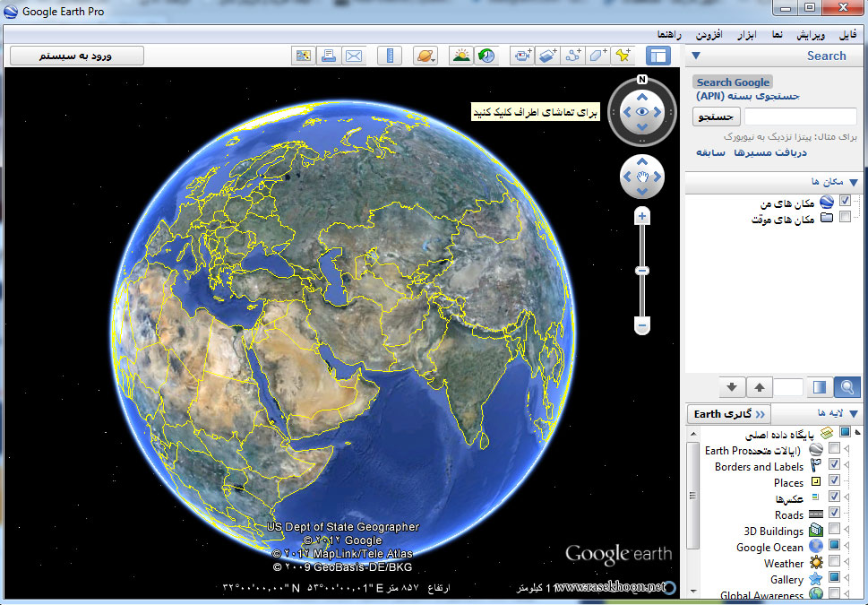Viewport: 868px width, 605px height.
Task: Uncheck the مکان های من checkbox
Action: (x=845, y=201)
